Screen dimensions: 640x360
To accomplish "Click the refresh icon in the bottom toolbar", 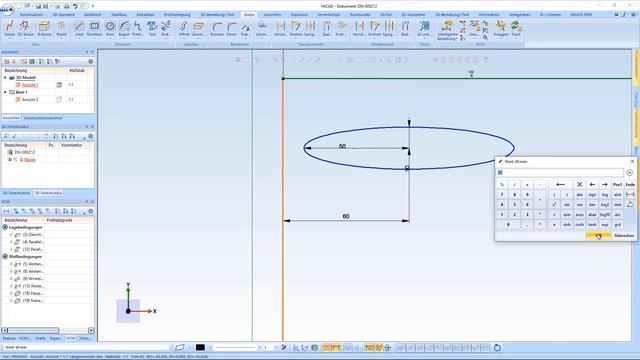I will click(497, 348).
